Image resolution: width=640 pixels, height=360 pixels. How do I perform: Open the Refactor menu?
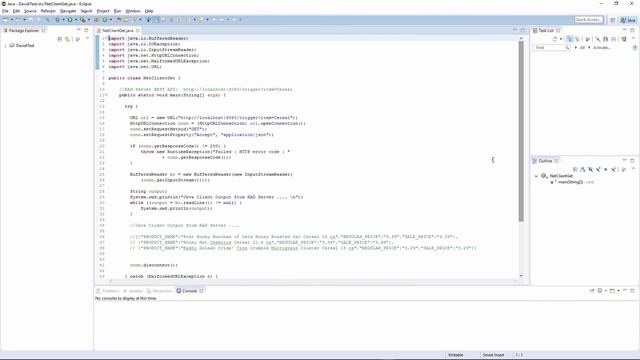pos(48,11)
